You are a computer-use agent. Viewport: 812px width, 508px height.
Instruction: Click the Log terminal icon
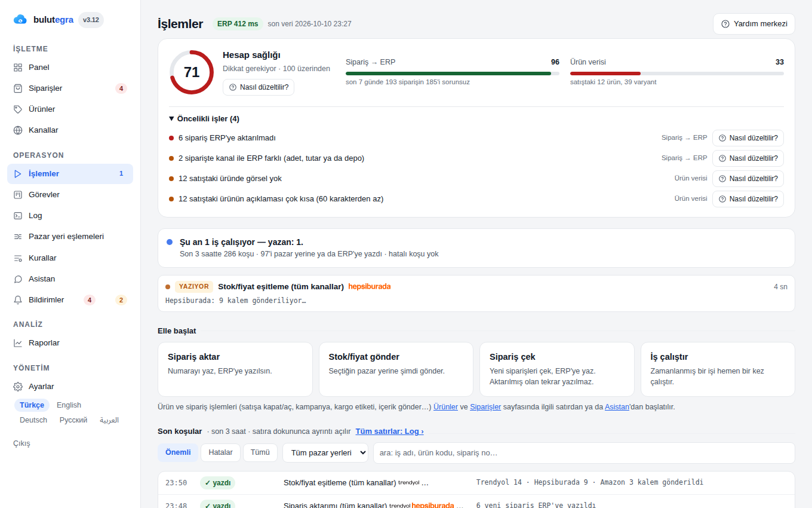pos(18,216)
